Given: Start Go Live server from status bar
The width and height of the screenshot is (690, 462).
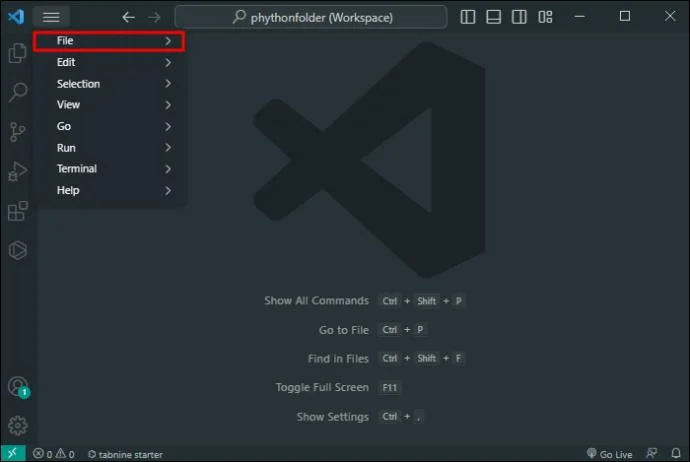Looking at the screenshot, I should [x=609, y=454].
